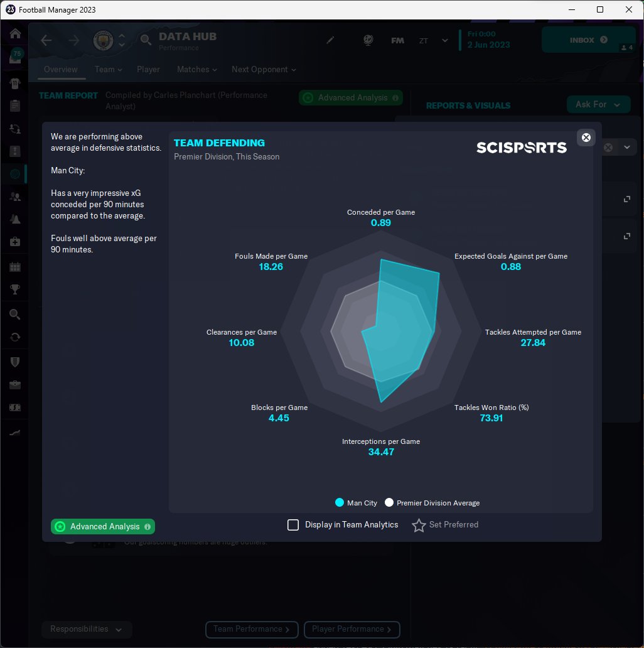Click the Blocks per Game value 4.45
This screenshot has height=648, width=644.
(x=279, y=418)
